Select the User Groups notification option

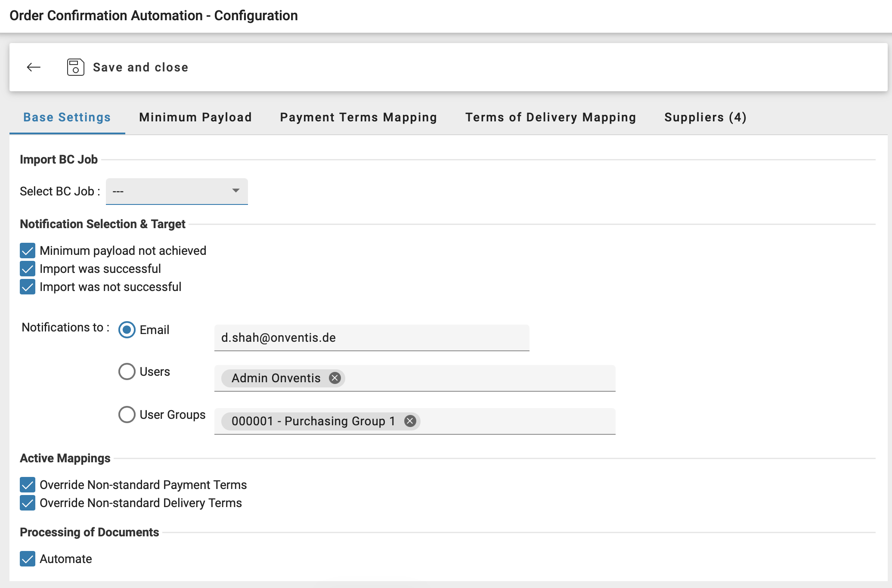(127, 415)
